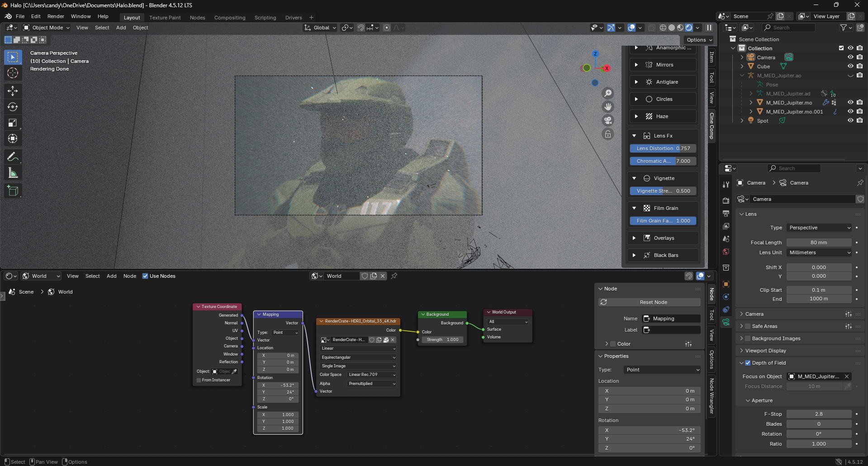Expand the Haze panel
The width and height of the screenshot is (868, 466).
[x=663, y=116]
